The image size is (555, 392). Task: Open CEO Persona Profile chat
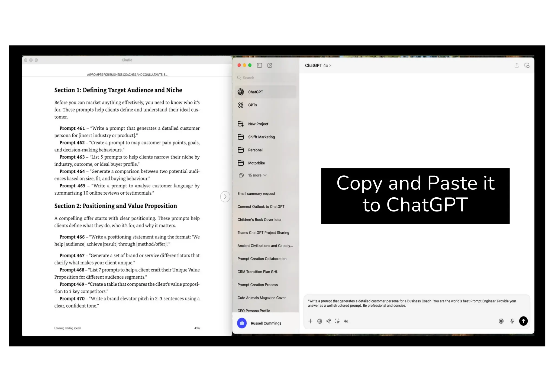pyautogui.click(x=254, y=311)
